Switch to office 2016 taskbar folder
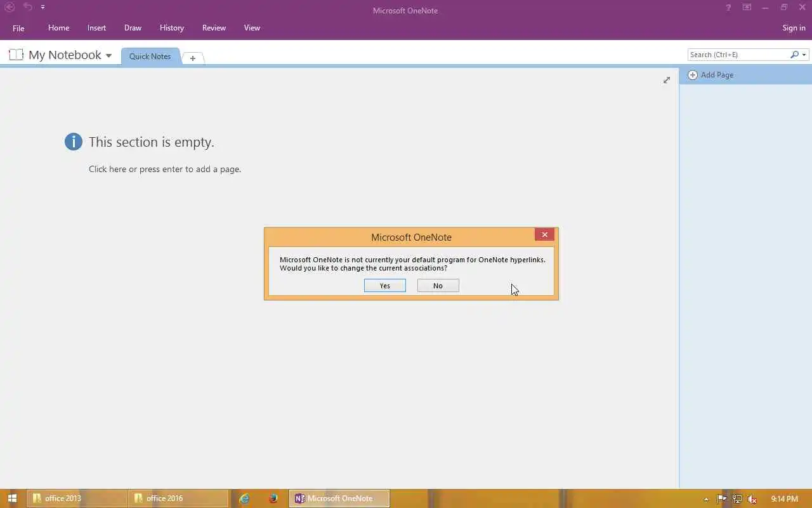812x508 pixels. 178,498
